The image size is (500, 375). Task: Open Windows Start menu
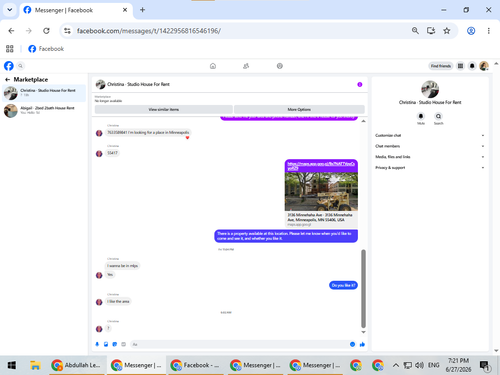pyautogui.click(x=12, y=365)
